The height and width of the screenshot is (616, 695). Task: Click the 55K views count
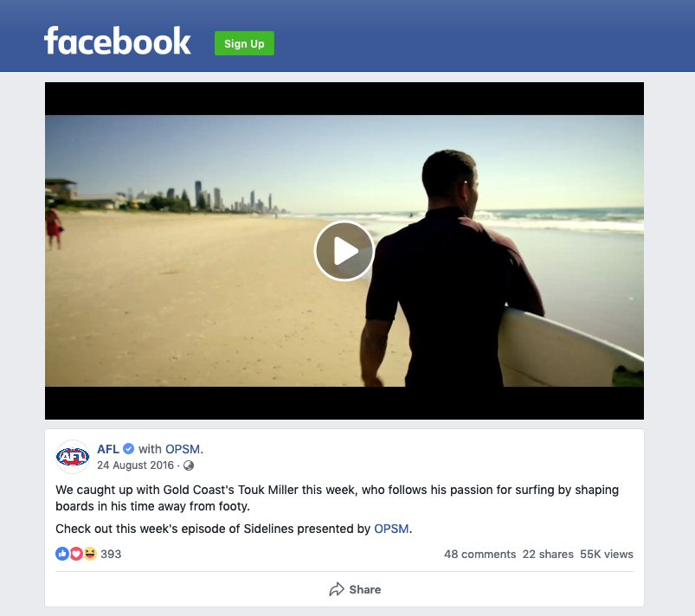[x=607, y=554]
